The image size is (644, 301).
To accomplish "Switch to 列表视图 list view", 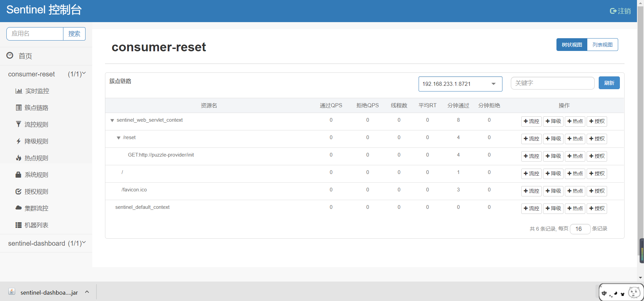I will (602, 45).
